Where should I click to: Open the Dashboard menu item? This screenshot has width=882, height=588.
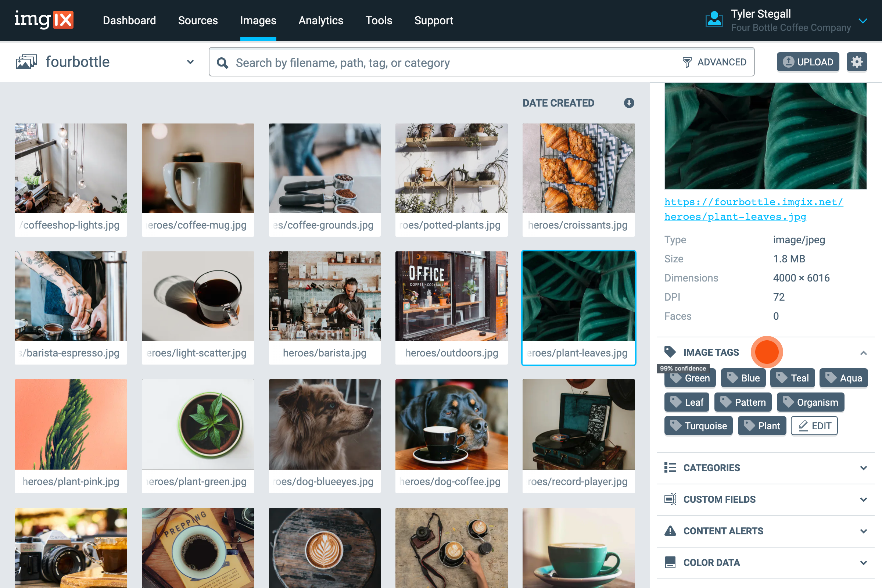pos(129,21)
